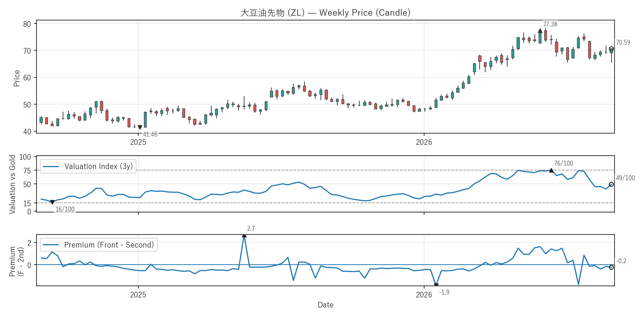Image resolution: width=644 pixels, height=316 pixels.
Task: Click the Price y-axis label
Action: click(16, 78)
